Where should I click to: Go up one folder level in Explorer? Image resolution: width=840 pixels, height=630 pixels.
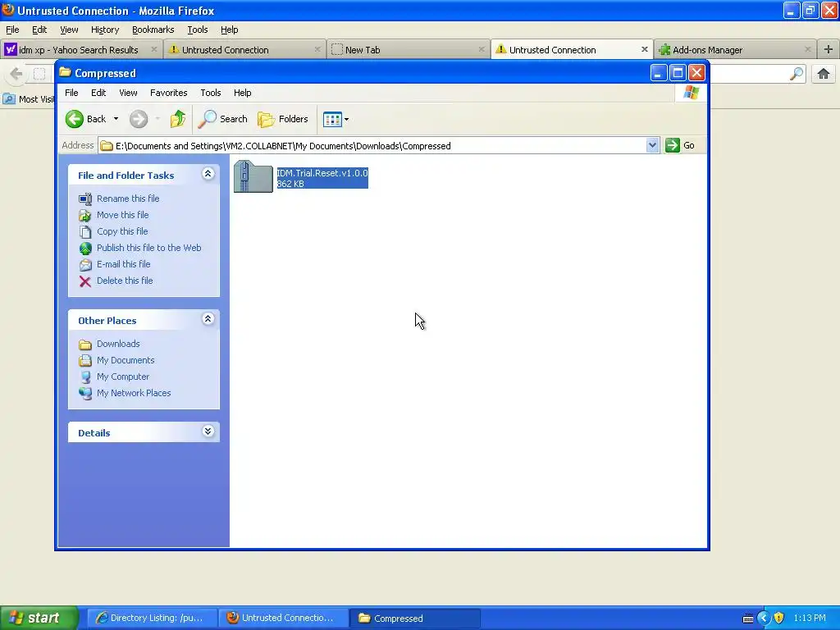(x=178, y=119)
